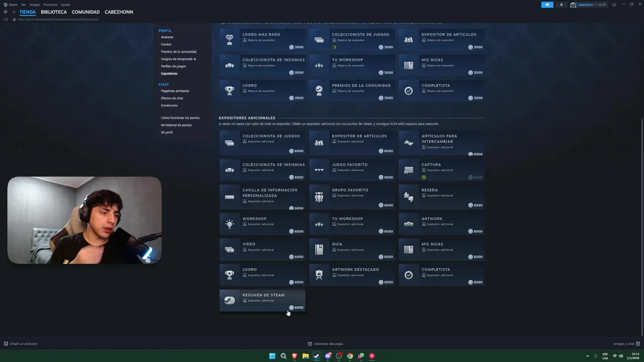Viewport: 644px width, 362px height.
Task: Open sidebar Premios de la comunidad link
Action: coord(179,52)
